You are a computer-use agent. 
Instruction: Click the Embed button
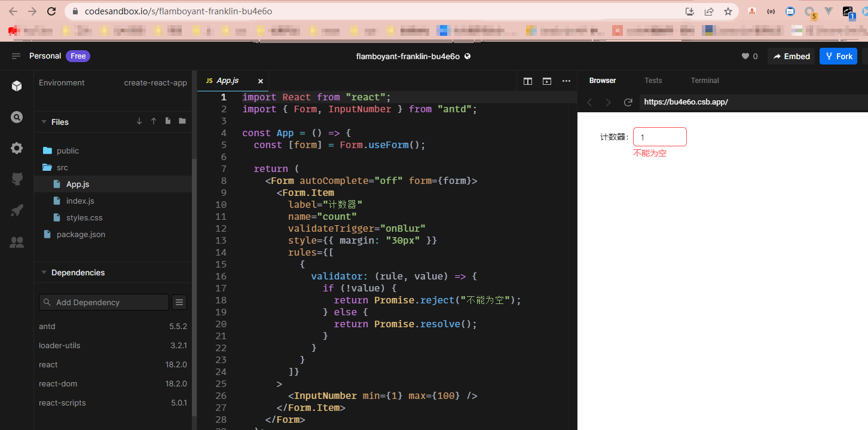tap(791, 56)
